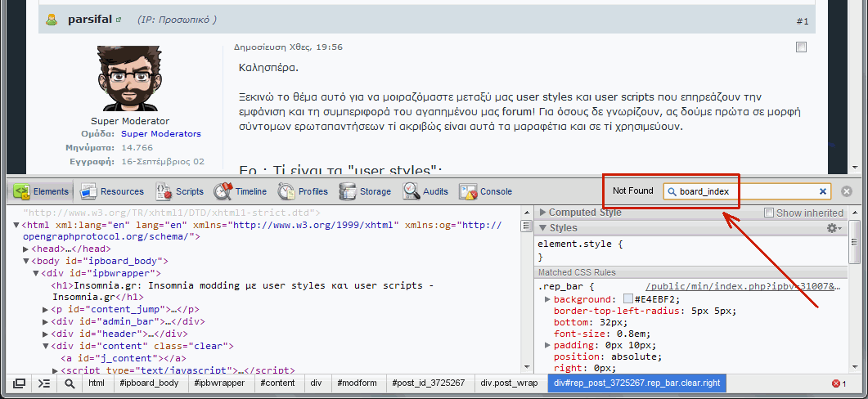
Task: Click the parsifal username link
Action: click(90, 20)
